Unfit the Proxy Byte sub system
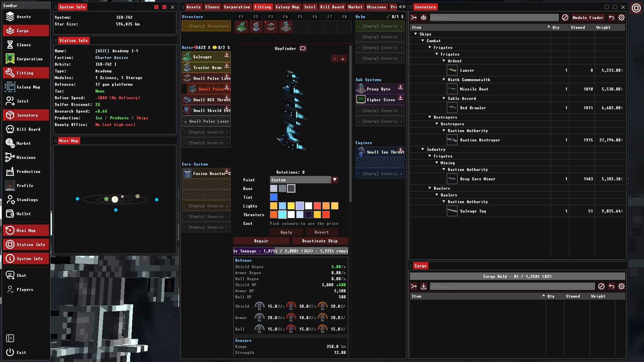 tap(400, 87)
